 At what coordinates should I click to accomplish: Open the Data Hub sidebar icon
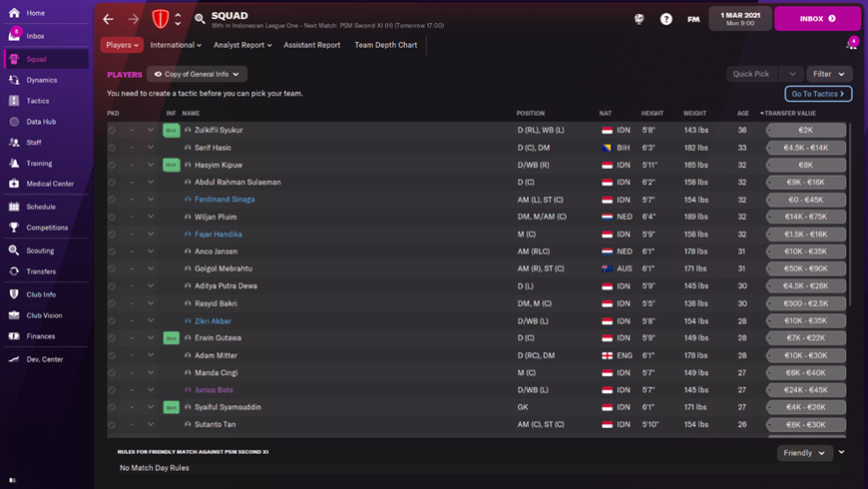(x=14, y=122)
